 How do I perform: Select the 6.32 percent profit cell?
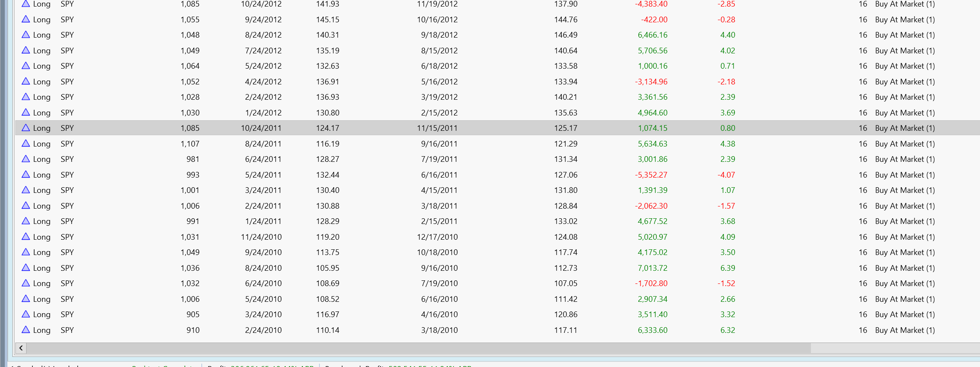pos(727,330)
